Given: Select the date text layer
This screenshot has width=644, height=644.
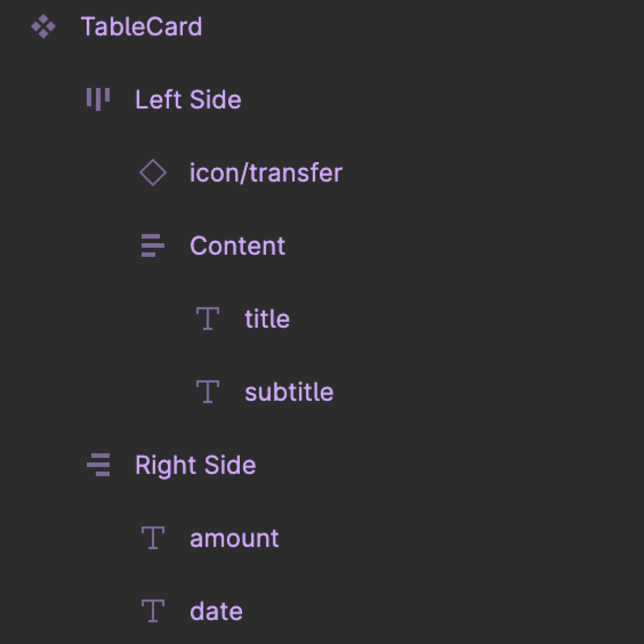Looking at the screenshot, I should (216, 611).
